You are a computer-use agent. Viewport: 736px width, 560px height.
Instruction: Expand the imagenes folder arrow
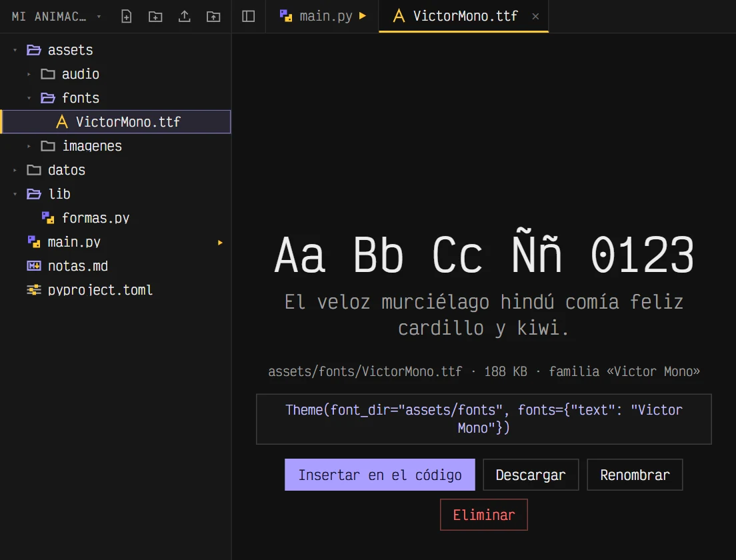(29, 147)
